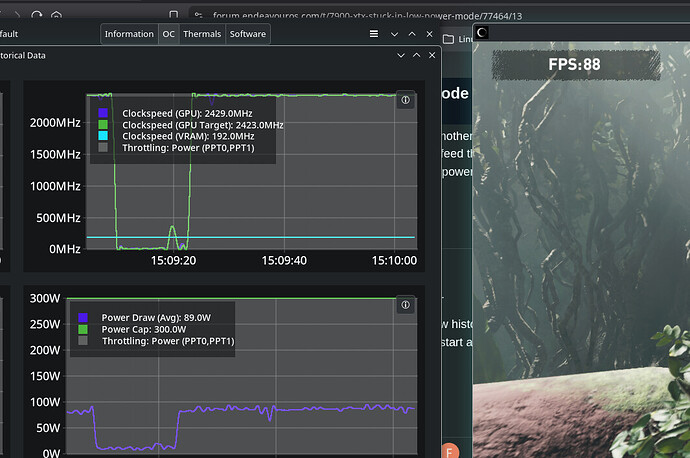This screenshot has width=690, height=458.
Task: Click the orange user avatar in forum
Action: [x=449, y=450]
